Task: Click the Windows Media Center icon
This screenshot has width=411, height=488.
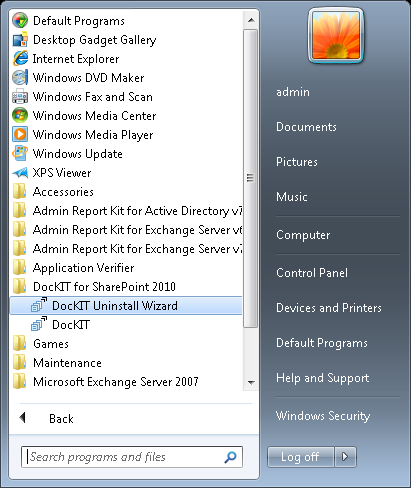Action: tap(20, 116)
